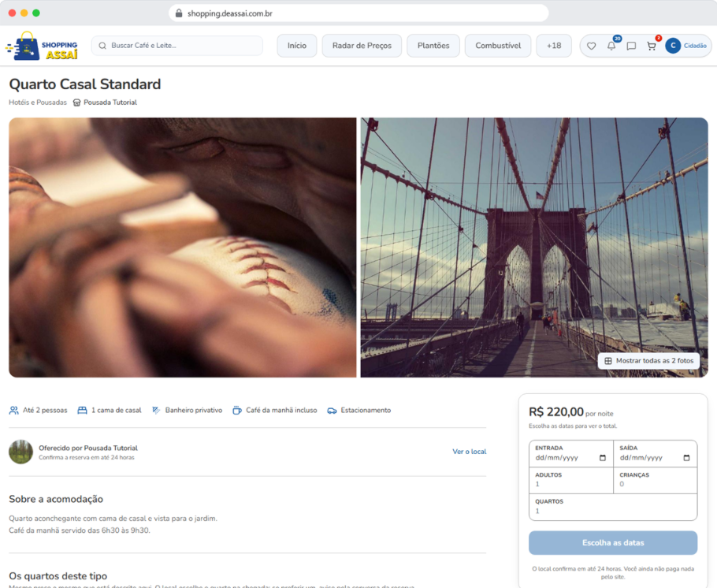Click the Sobre a acomodação heading
The image size is (717, 588).
click(x=56, y=499)
